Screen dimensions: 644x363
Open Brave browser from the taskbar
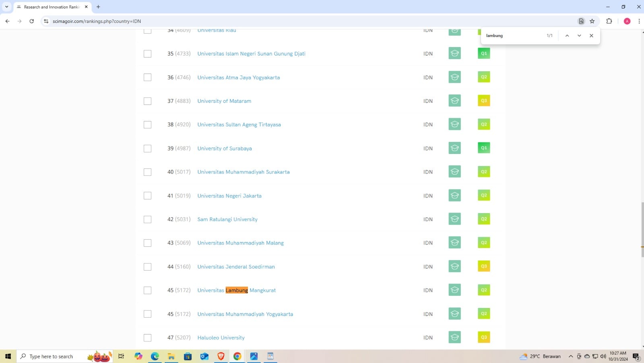click(x=221, y=356)
